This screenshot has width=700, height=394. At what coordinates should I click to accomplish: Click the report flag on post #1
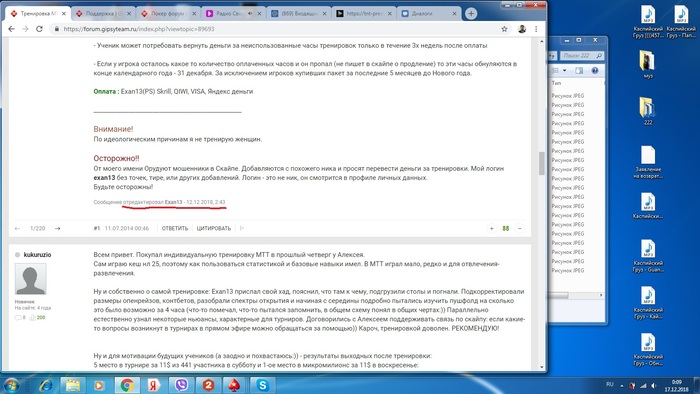tap(242, 228)
